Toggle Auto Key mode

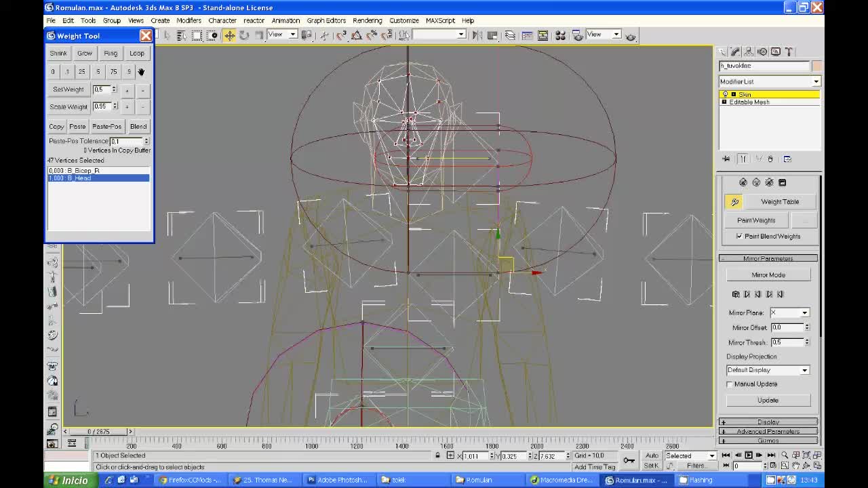[652, 455]
